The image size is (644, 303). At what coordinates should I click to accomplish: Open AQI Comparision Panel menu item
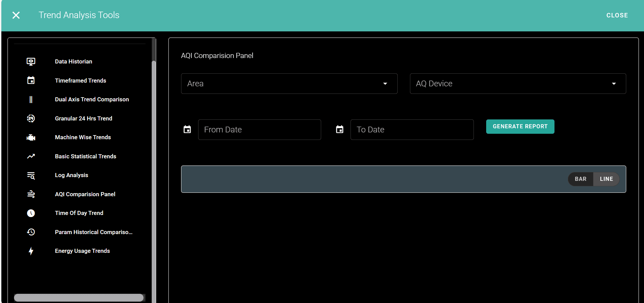tap(85, 194)
